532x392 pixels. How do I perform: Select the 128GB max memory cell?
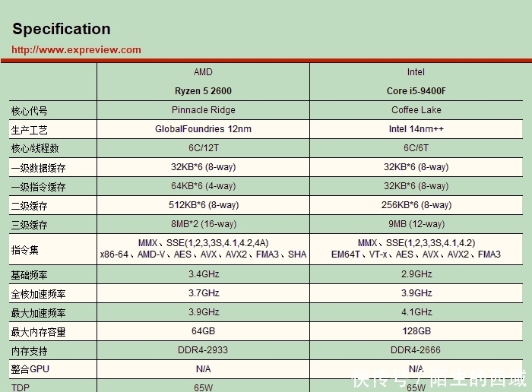pos(416,331)
